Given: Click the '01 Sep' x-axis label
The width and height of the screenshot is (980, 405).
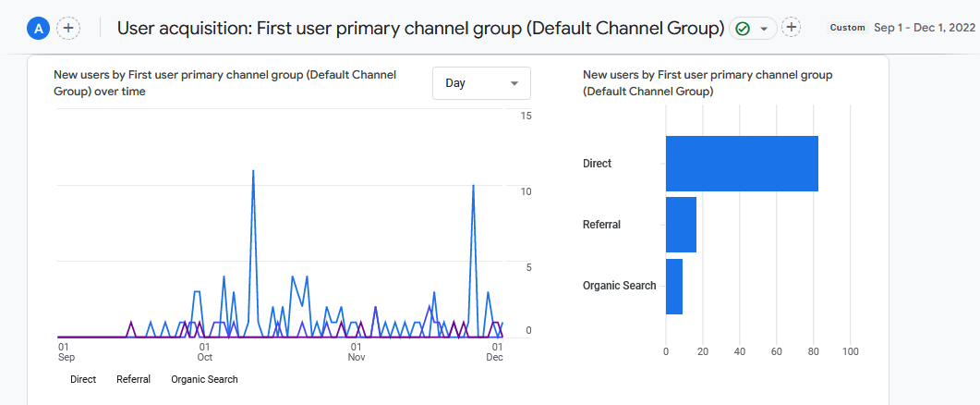Looking at the screenshot, I should [66, 351].
